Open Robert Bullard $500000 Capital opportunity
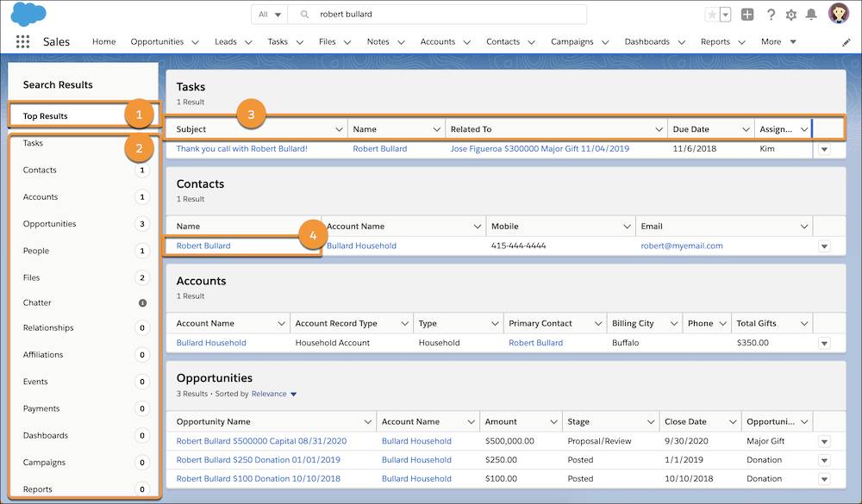862x504 pixels. [262, 441]
